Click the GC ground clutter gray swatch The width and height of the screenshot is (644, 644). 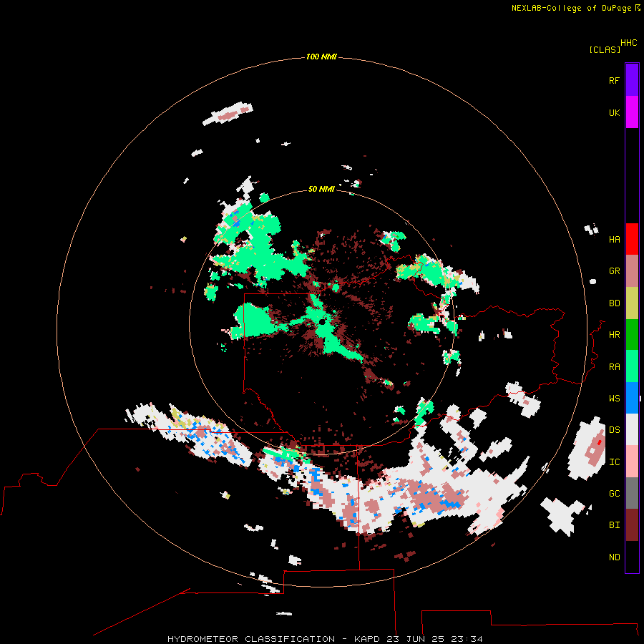coord(632,493)
